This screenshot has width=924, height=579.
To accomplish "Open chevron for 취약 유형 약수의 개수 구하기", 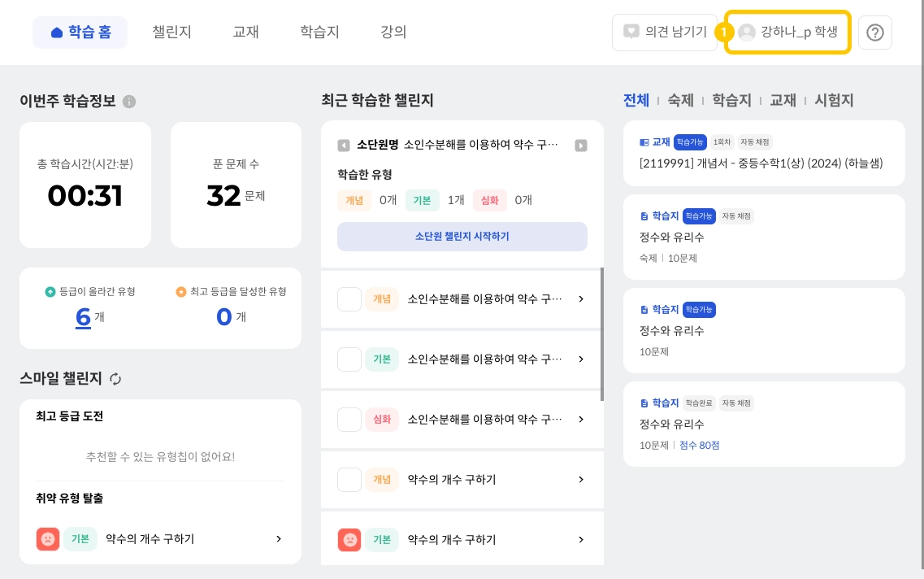I will pos(279,539).
